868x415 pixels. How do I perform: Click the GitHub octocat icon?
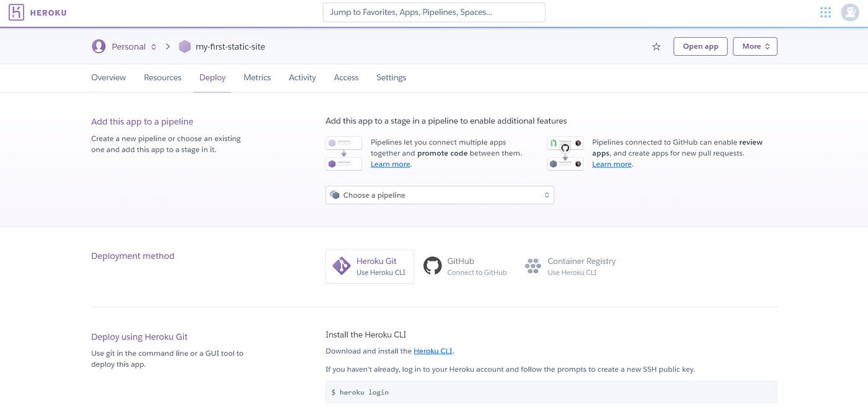click(x=433, y=266)
